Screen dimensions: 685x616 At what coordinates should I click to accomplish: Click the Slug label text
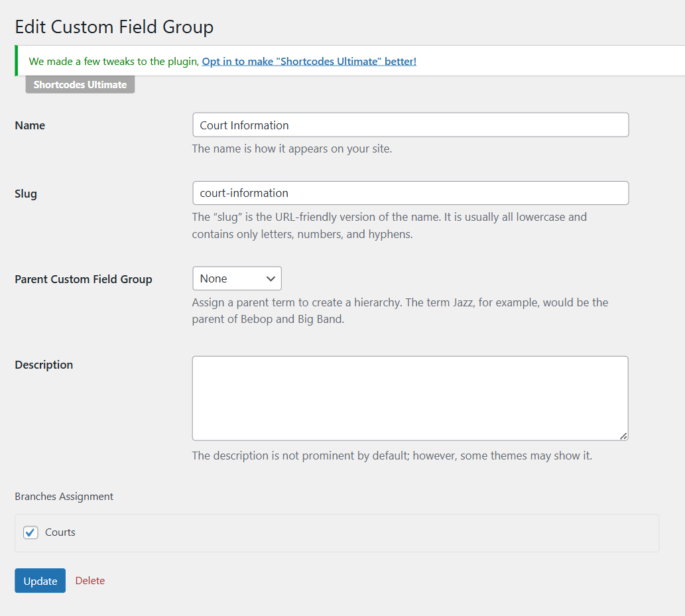(25, 193)
